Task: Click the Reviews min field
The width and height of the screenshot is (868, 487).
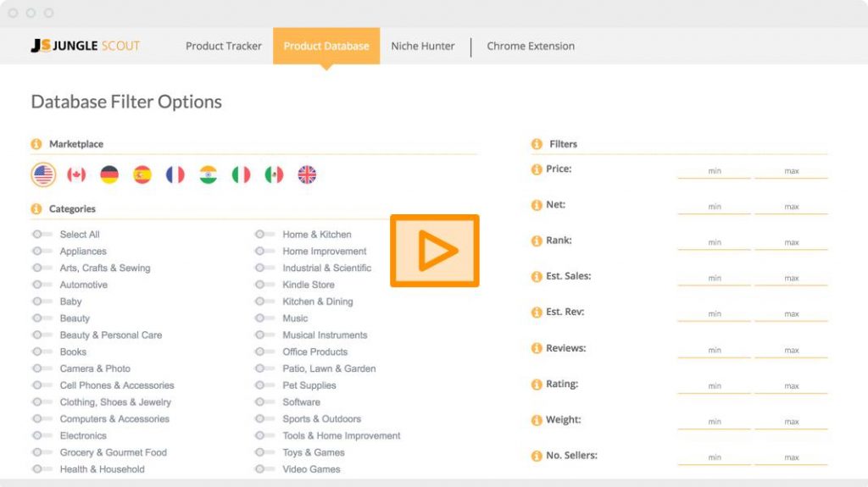Action: [x=714, y=350]
